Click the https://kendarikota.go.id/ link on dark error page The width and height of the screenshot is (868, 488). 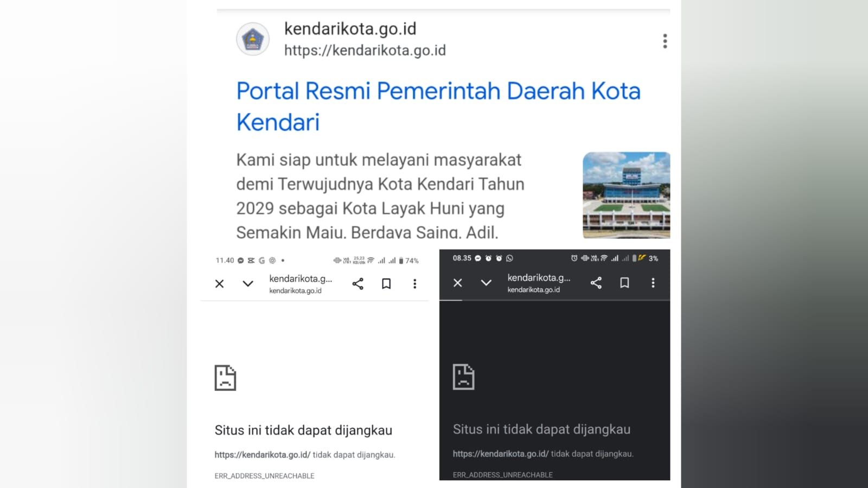501,454
